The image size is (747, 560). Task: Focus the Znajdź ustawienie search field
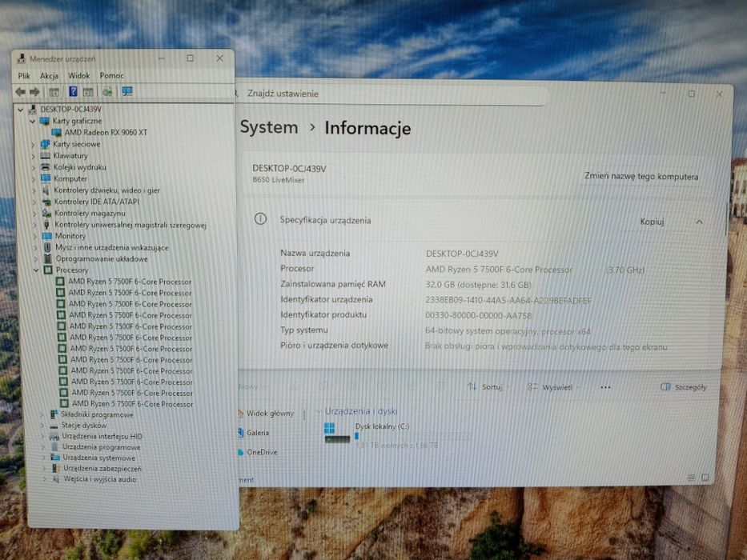(x=391, y=94)
